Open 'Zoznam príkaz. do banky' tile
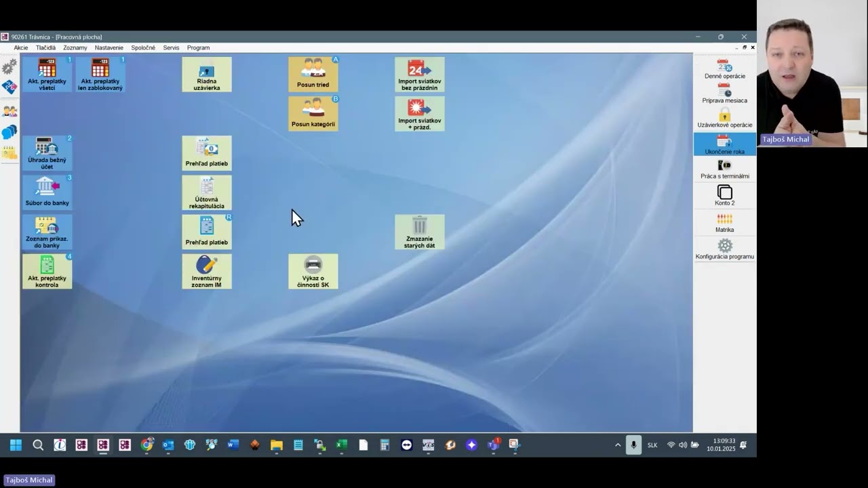The image size is (868, 488). 47,232
